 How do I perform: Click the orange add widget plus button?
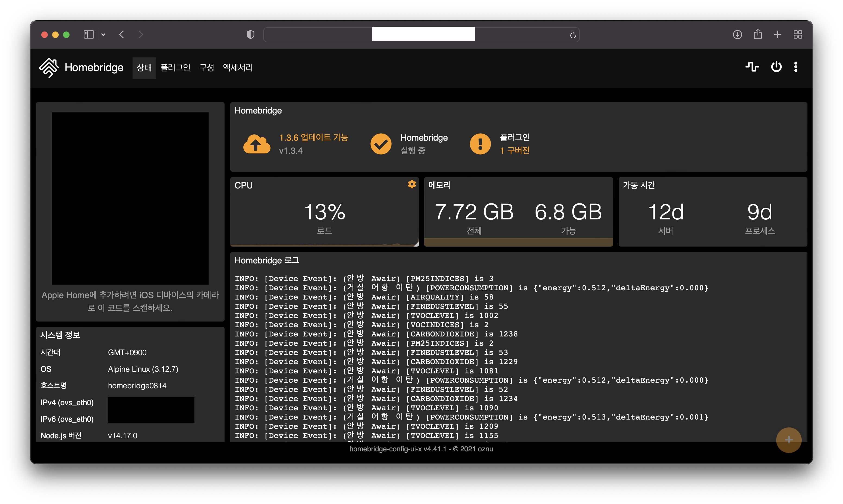tap(788, 440)
